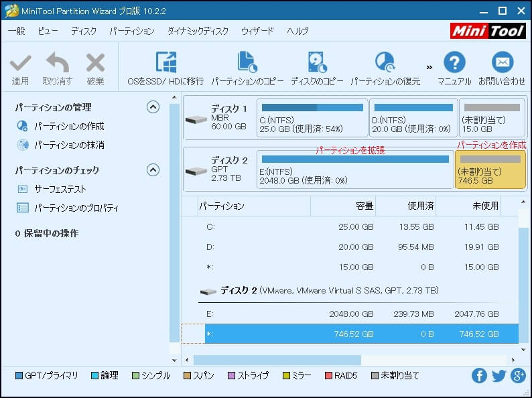Viewport: 532px width, 398px height.
Task: Open the パーティション menu
Action: pos(131,31)
